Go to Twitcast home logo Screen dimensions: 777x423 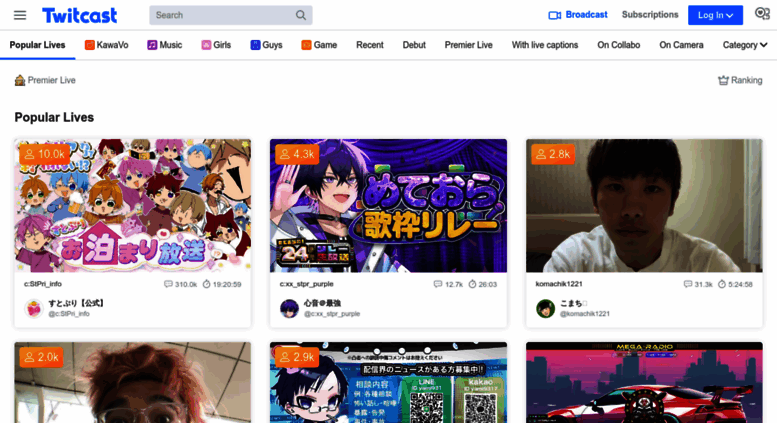(x=80, y=15)
